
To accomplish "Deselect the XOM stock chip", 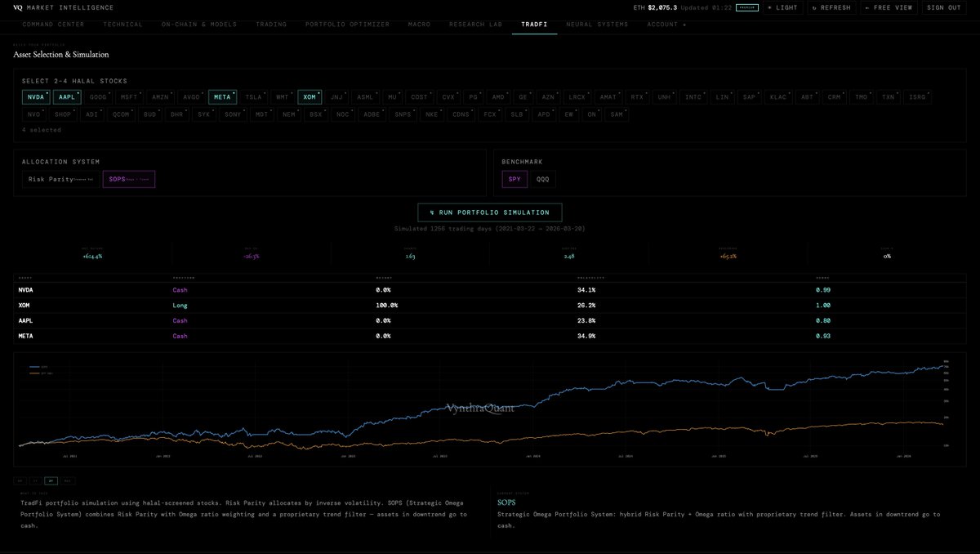I will pyautogui.click(x=310, y=97).
